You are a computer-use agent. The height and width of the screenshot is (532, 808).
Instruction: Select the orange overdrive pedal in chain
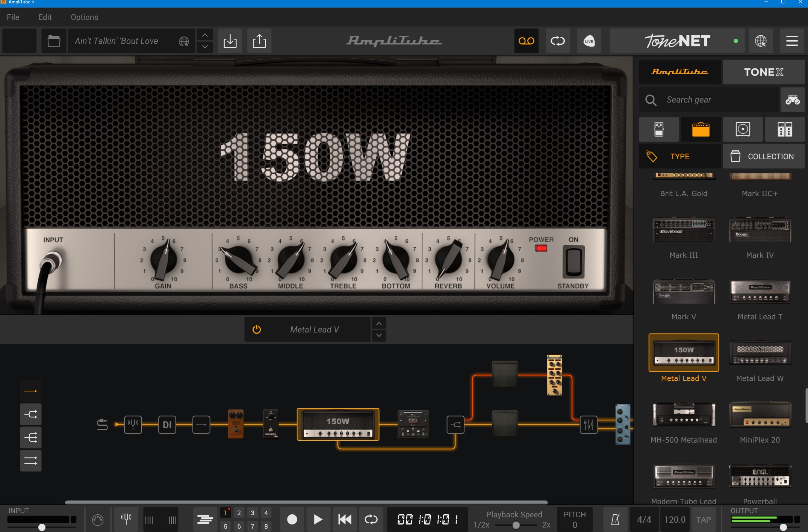236,424
